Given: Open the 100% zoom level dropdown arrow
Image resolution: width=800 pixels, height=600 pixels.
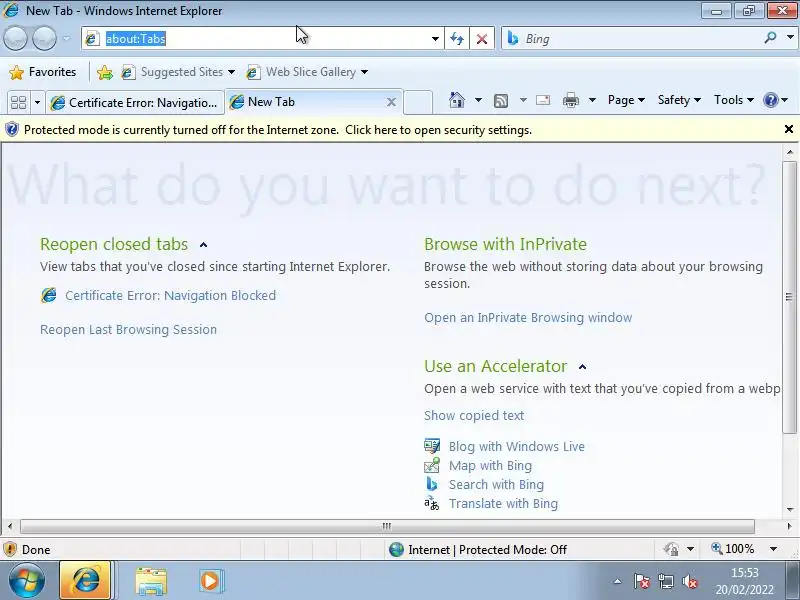Looking at the screenshot, I should (774, 549).
